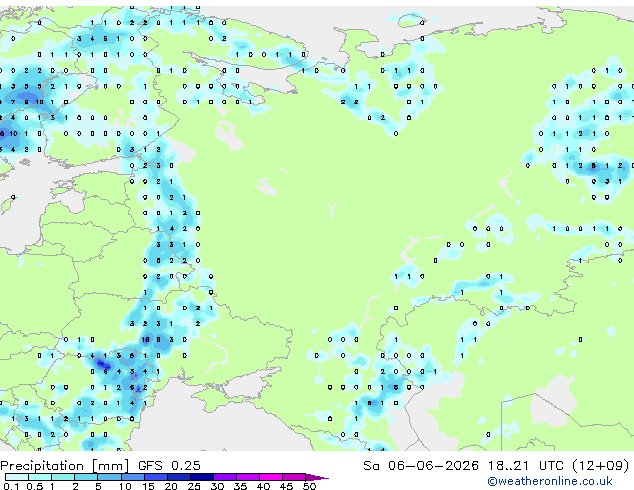Click the 'Sa 06-06-2026 18..21 UTC (12+09)' date label
The width and height of the screenshot is (634, 490).
496,465
